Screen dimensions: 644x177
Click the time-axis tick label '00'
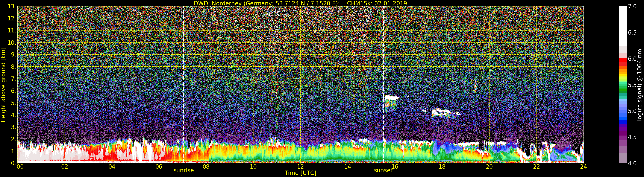coord(20,167)
